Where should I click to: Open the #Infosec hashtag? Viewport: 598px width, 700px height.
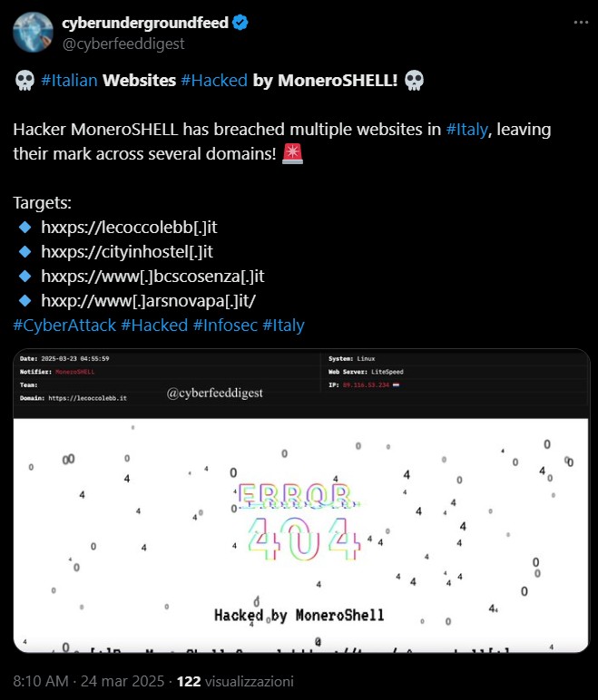pyautogui.click(x=225, y=326)
